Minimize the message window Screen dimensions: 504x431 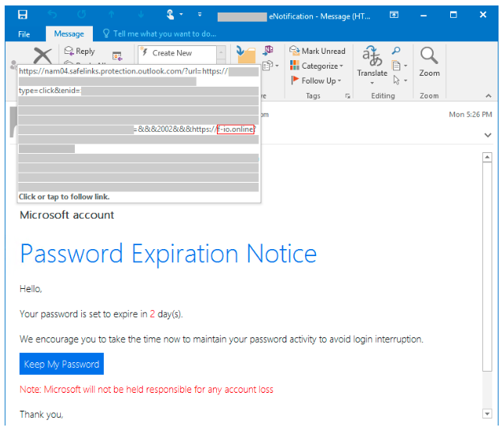pyautogui.click(x=424, y=15)
